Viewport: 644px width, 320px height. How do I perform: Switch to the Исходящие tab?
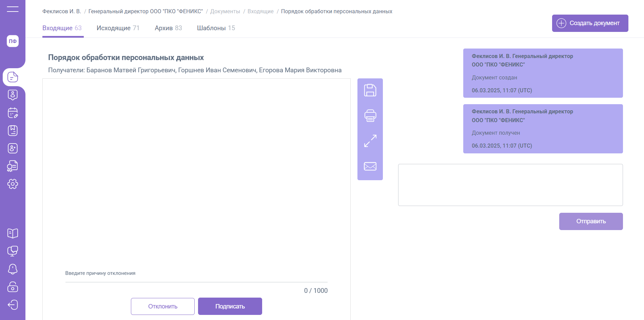(x=118, y=28)
